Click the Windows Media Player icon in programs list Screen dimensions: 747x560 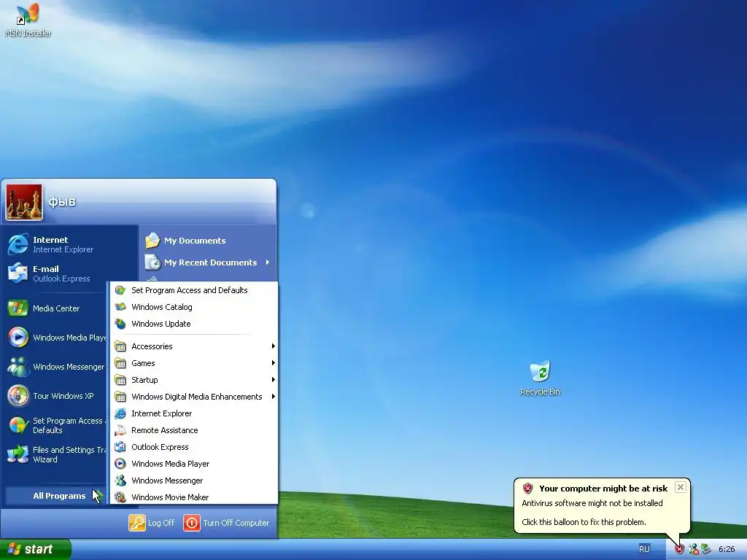pos(120,464)
